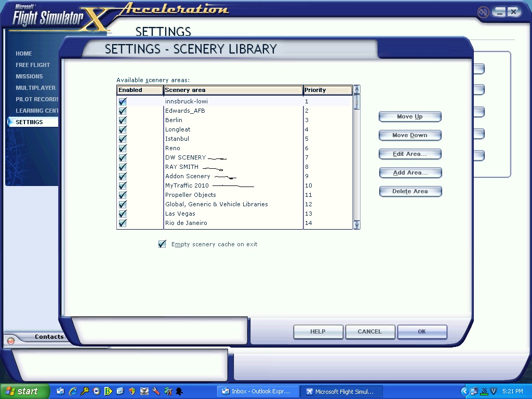Screen dimensions: 532x399
Task: Open PILOT RECORDS section
Action: 37,99
